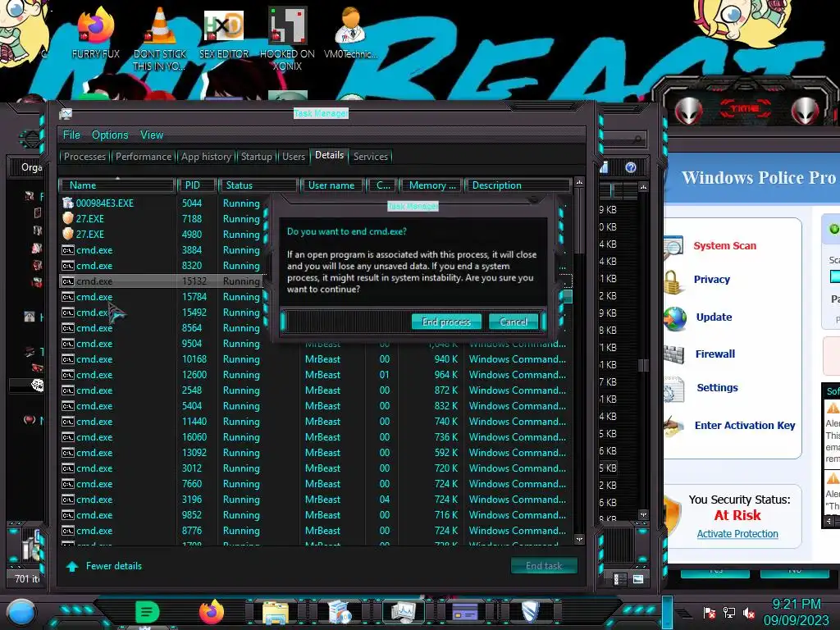
Task: Open the Start orb on taskbar
Action: pos(21,612)
